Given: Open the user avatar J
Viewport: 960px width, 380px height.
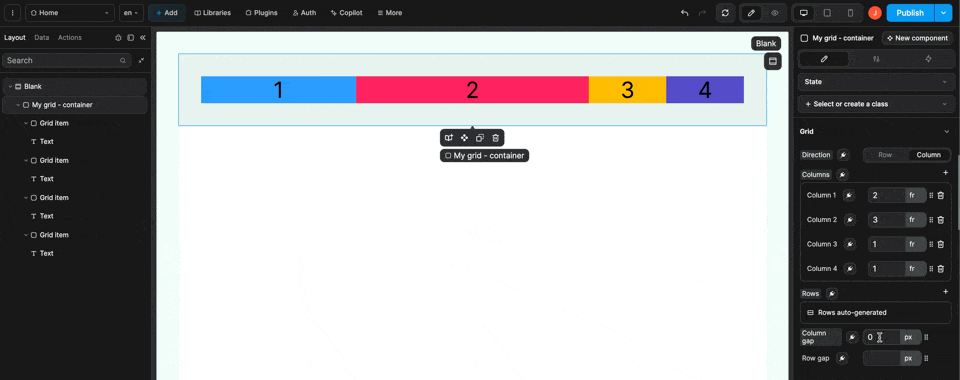Looking at the screenshot, I should [875, 13].
